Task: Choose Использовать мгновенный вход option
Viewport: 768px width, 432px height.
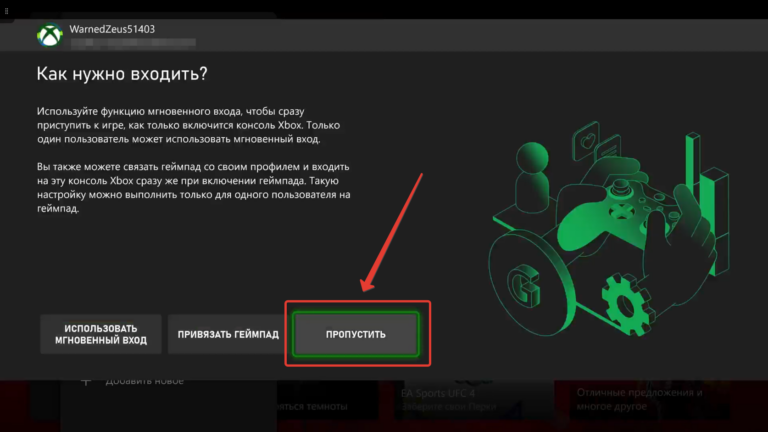Action: (101, 335)
